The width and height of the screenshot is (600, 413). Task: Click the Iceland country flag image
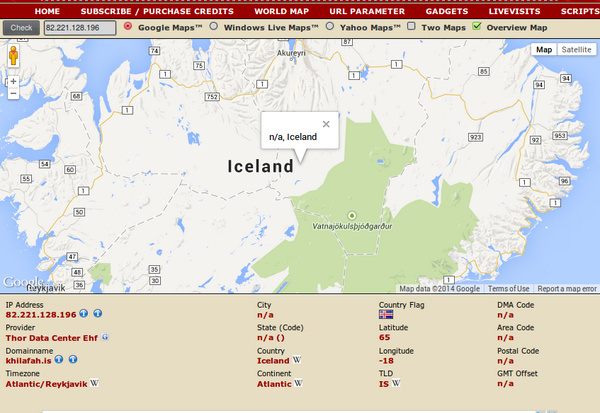pos(386,315)
